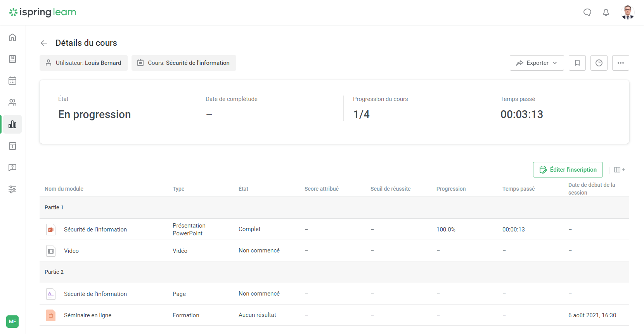The image size is (644, 334).
Task: Select the Séminaire en ligne module row
Action: (x=88, y=315)
